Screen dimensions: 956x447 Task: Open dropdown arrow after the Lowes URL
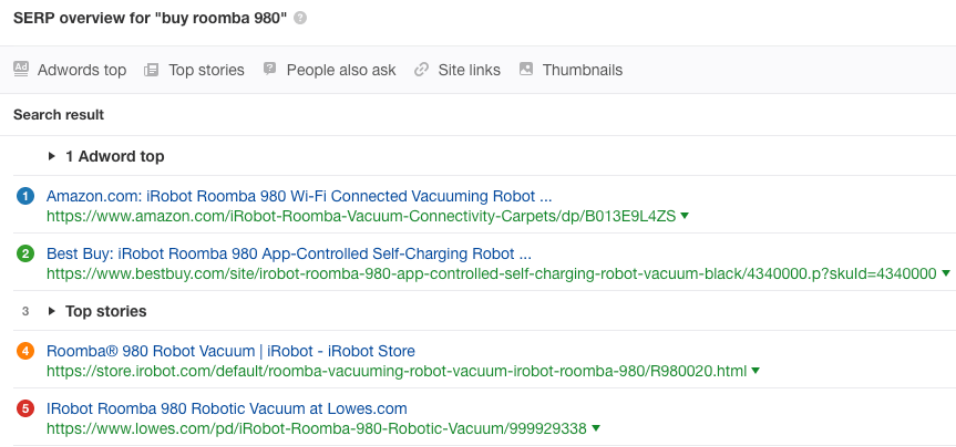click(x=596, y=428)
